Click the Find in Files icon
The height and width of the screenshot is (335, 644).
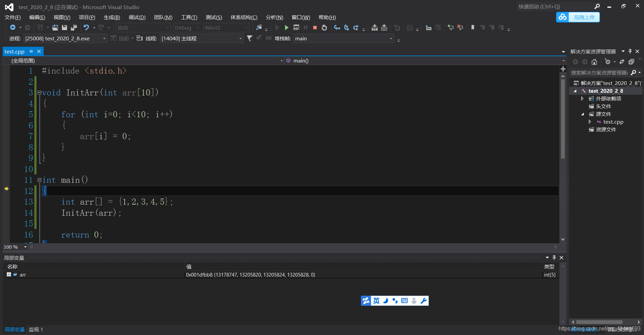(x=259, y=28)
